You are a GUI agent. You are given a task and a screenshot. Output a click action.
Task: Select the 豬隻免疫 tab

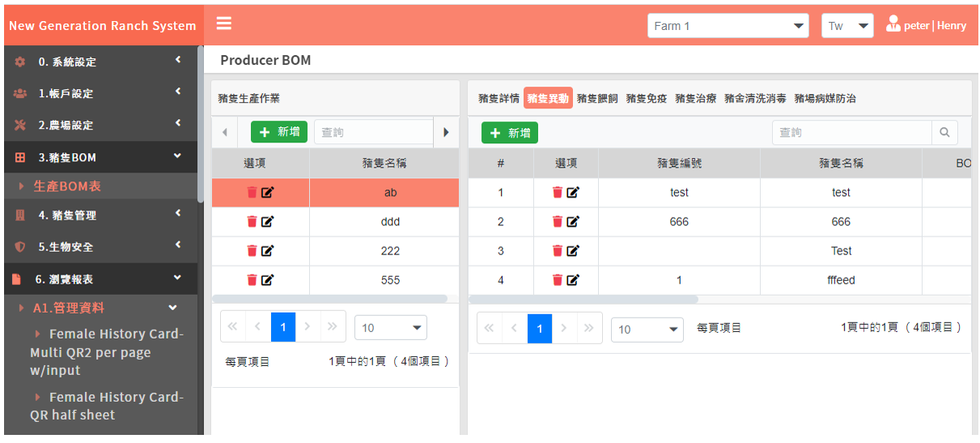(x=647, y=98)
